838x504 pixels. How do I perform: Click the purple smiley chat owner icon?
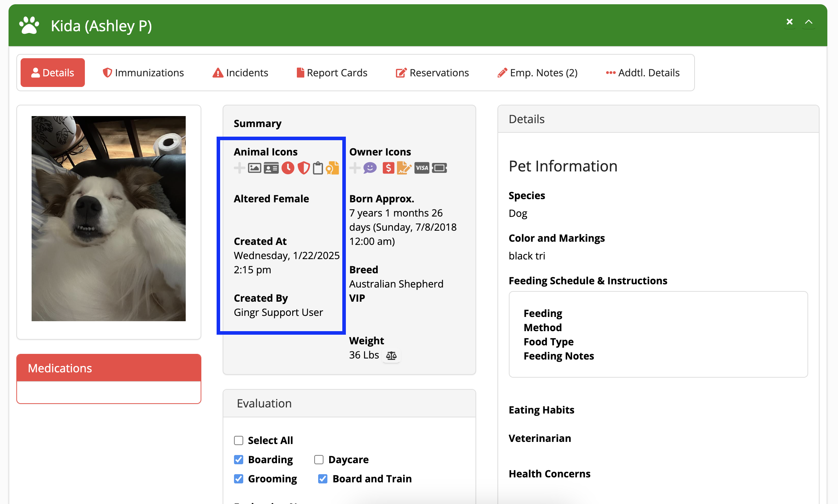tap(370, 168)
